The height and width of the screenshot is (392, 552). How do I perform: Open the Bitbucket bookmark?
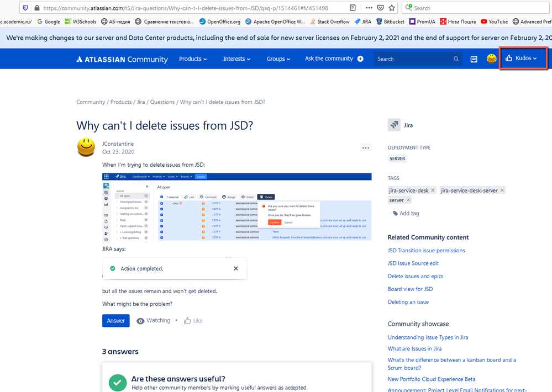[390, 22]
